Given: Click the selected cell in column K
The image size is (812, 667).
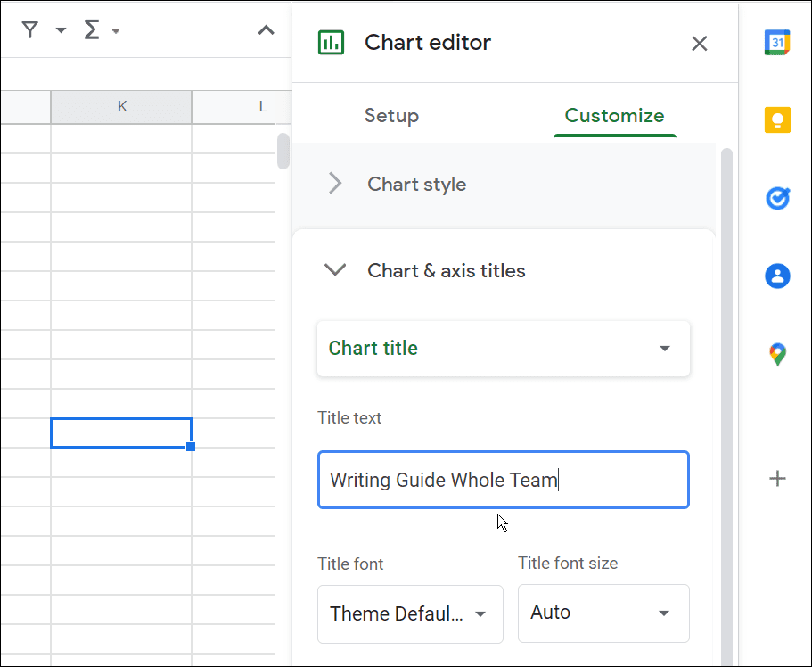Looking at the screenshot, I should pyautogui.click(x=121, y=432).
